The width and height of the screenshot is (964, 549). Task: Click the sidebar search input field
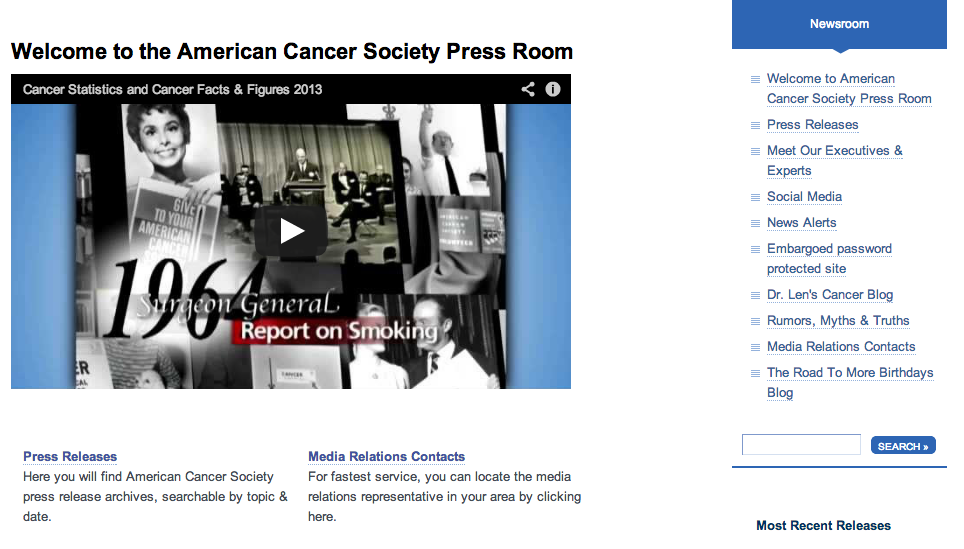(801, 444)
